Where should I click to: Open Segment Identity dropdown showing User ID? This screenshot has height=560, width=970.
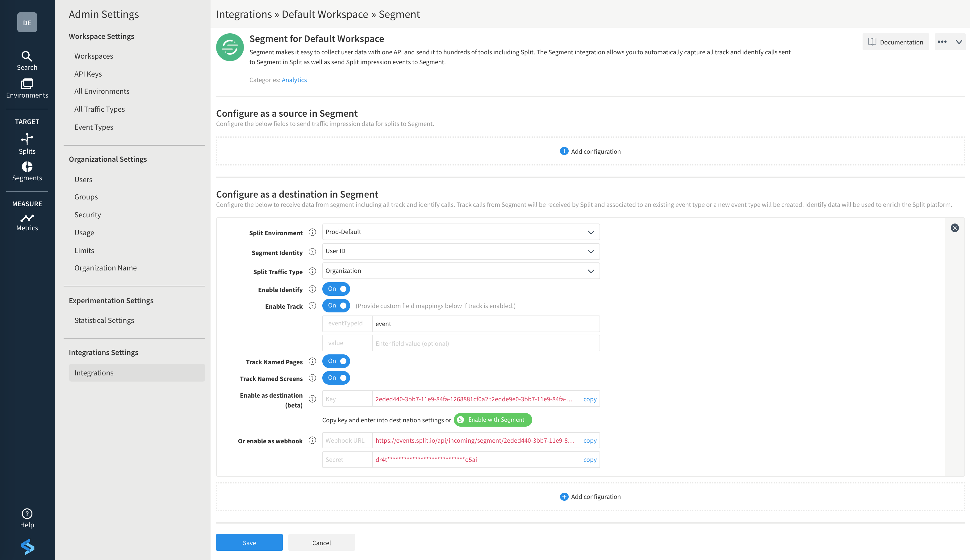[x=461, y=251]
